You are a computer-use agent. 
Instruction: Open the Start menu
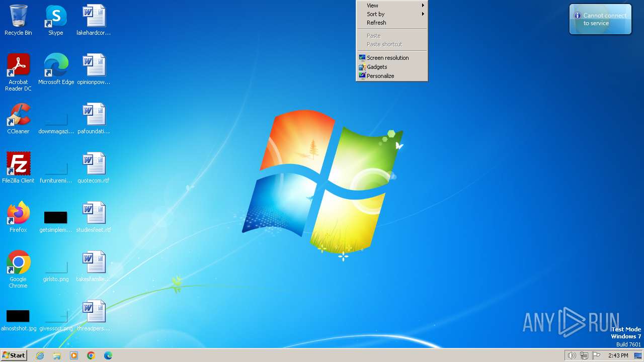14,355
